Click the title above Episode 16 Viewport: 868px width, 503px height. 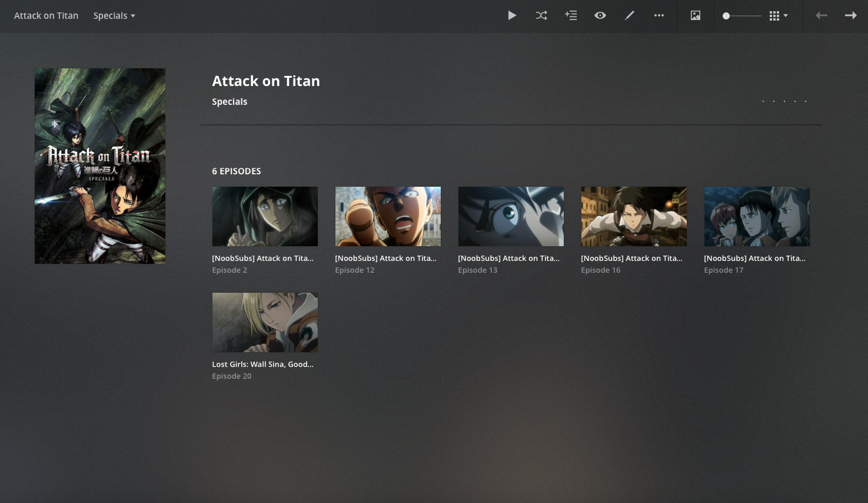point(632,258)
